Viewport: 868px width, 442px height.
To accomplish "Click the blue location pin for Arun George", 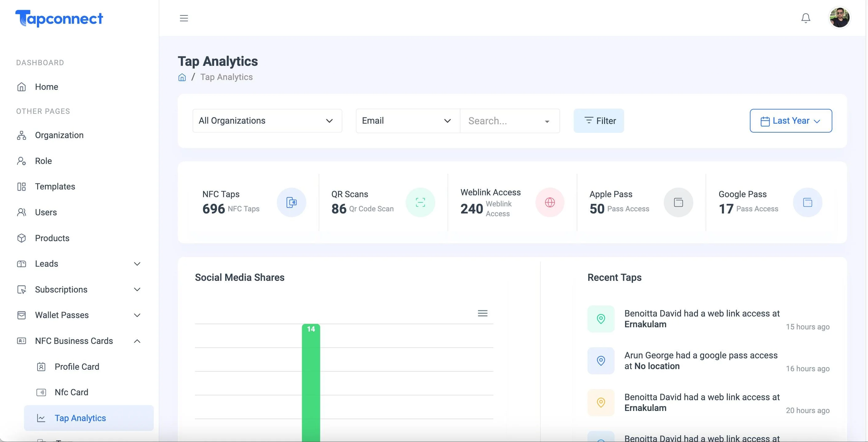I will (x=601, y=360).
